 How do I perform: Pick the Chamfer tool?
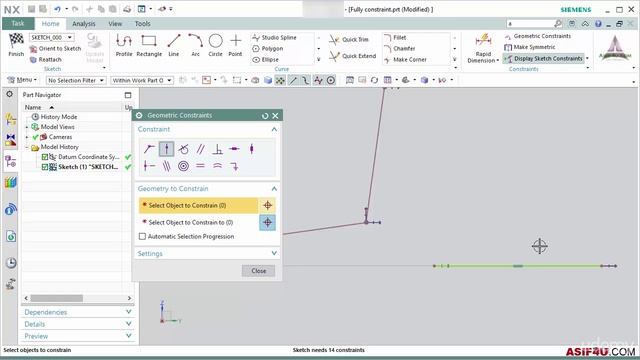pos(400,49)
